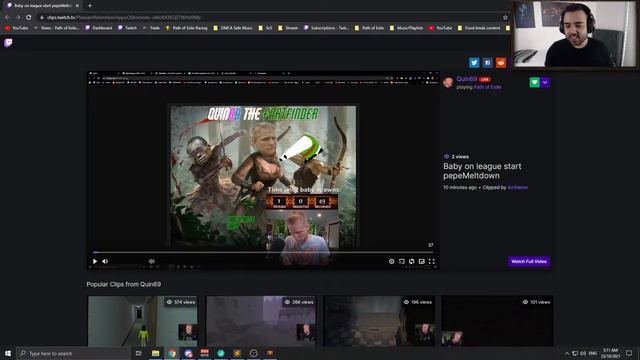Screen dimensions: 640x360
Task: Share clip on Reddit
Action: (501, 62)
